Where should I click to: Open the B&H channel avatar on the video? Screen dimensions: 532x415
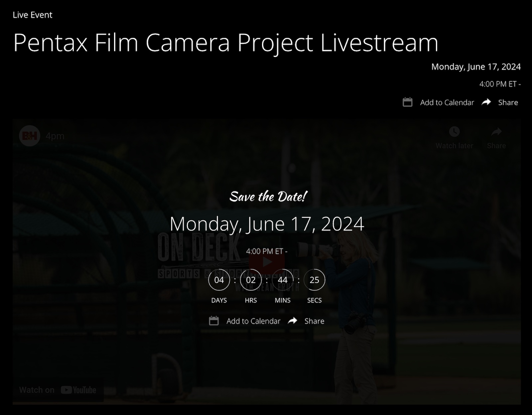pyautogui.click(x=29, y=136)
